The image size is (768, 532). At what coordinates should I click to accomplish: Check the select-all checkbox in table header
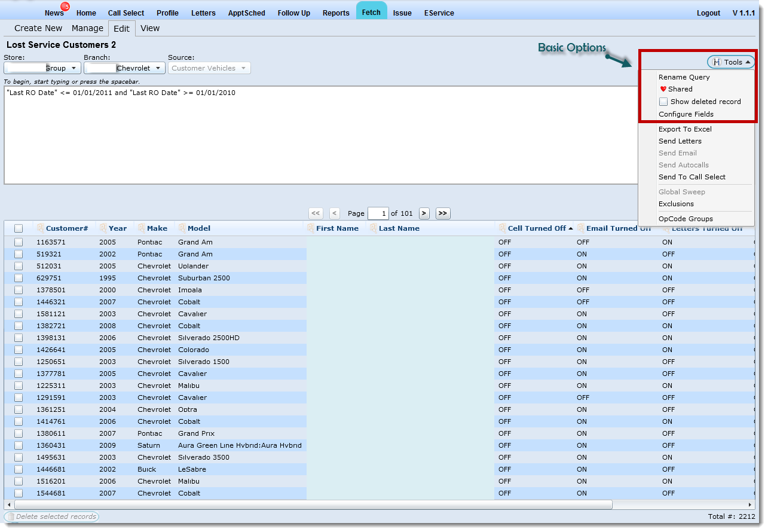19,228
